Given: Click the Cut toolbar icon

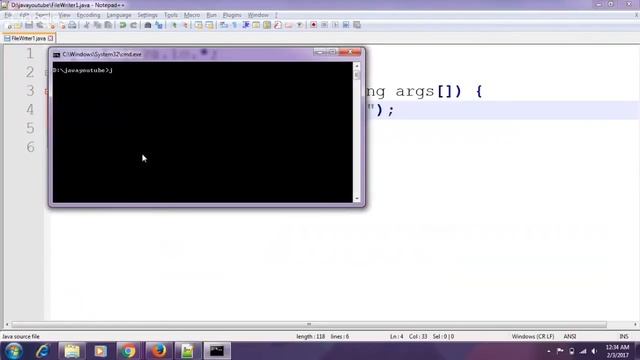Looking at the screenshot, I should [x=86, y=25].
